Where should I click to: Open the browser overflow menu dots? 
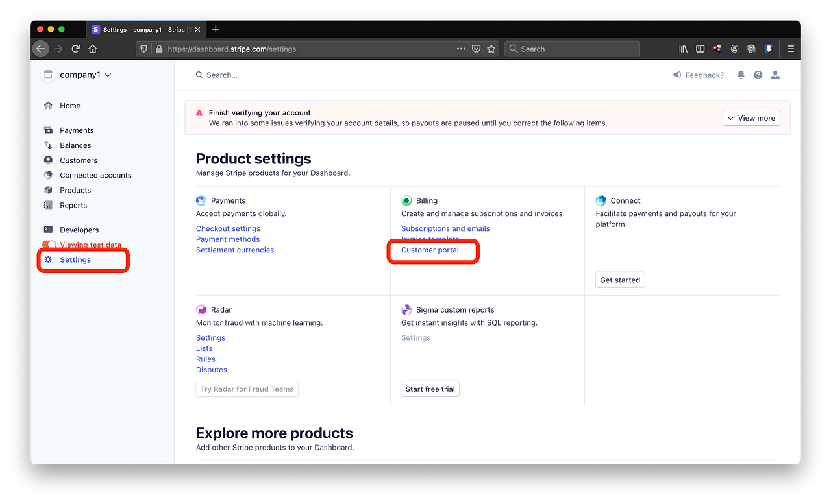pyautogui.click(x=461, y=48)
